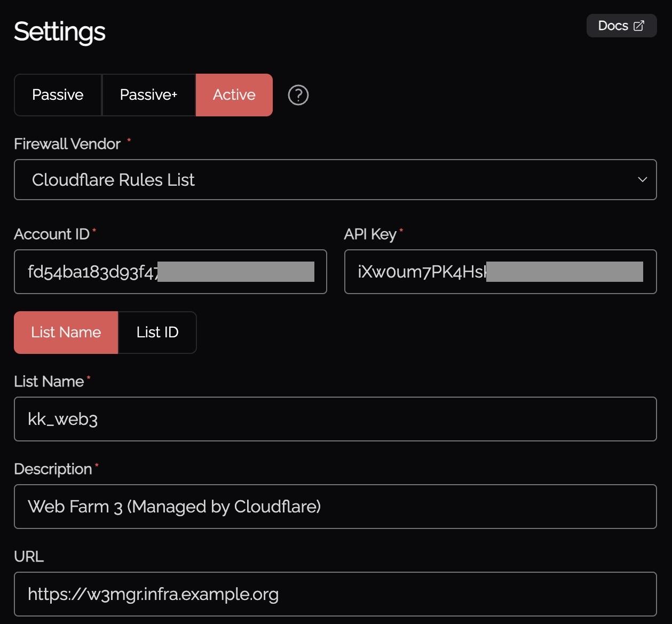Click the chevron arrow on the vendor selector
672x624 pixels.
pyautogui.click(x=642, y=180)
